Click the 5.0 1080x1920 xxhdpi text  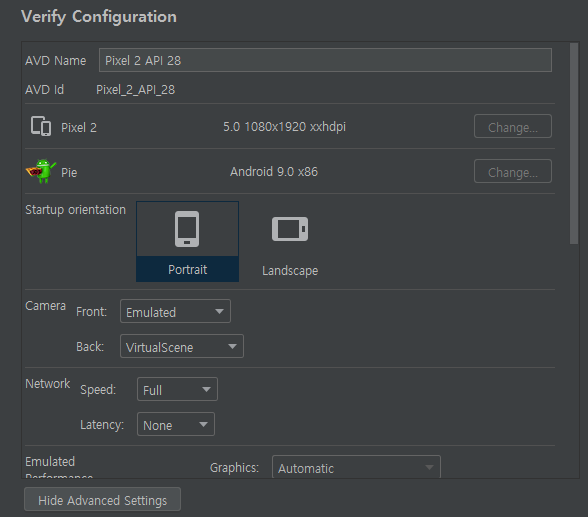click(284, 127)
